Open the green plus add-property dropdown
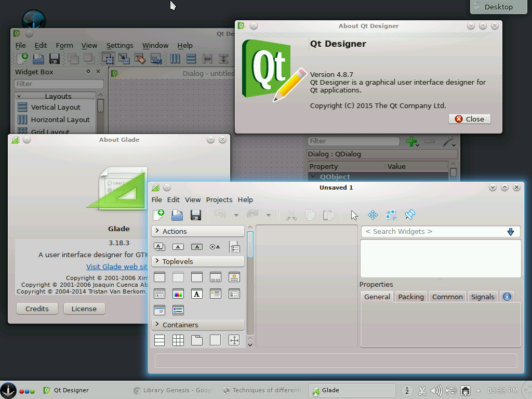532x399 pixels. tap(413, 141)
